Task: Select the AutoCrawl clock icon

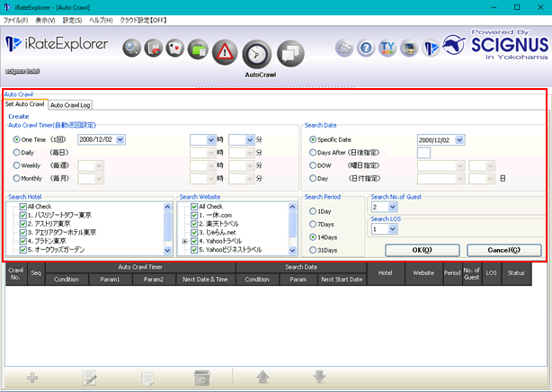Action: 257,53
